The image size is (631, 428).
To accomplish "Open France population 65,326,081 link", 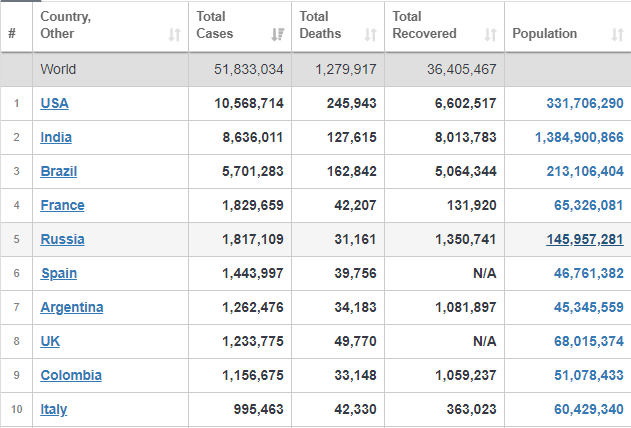I will pos(588,206).
